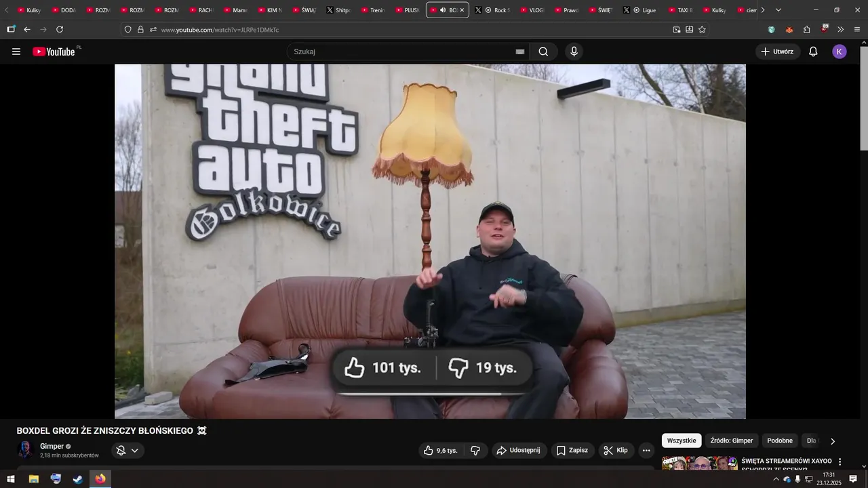Switch to the first Kulisy tab
This screenshot has height=488, width=868.
[28, 10]
